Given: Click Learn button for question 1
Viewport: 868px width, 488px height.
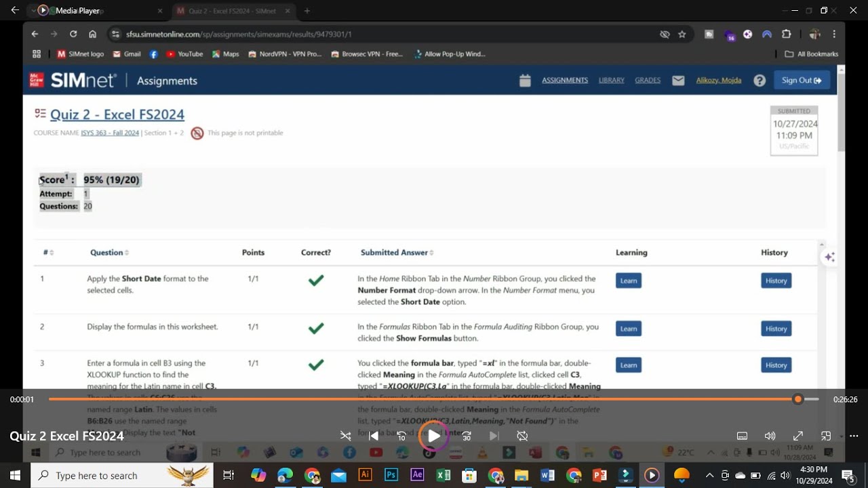Looking at the screenshot, I should [x=629, y=281].
